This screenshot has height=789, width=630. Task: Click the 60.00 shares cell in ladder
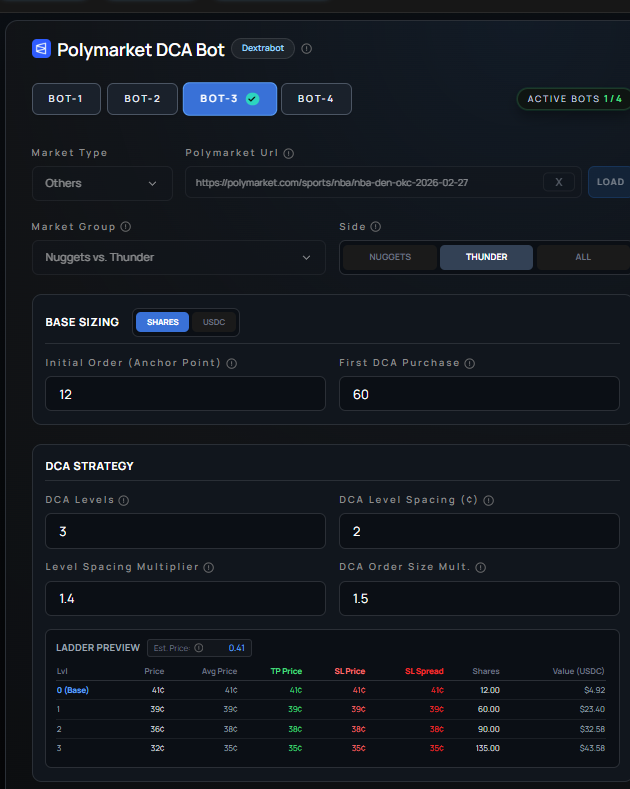[x=489, y=709]
